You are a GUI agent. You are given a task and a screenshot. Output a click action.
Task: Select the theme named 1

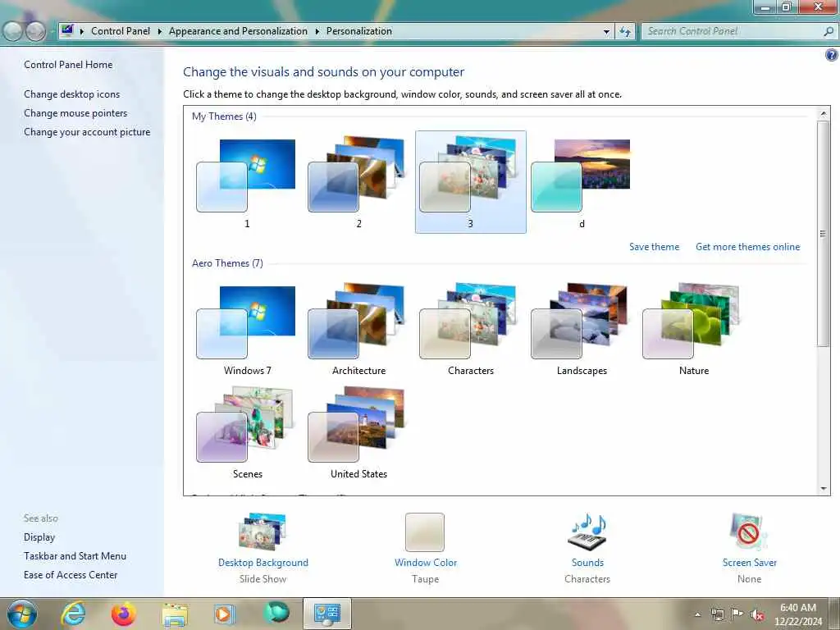[247, 183]
